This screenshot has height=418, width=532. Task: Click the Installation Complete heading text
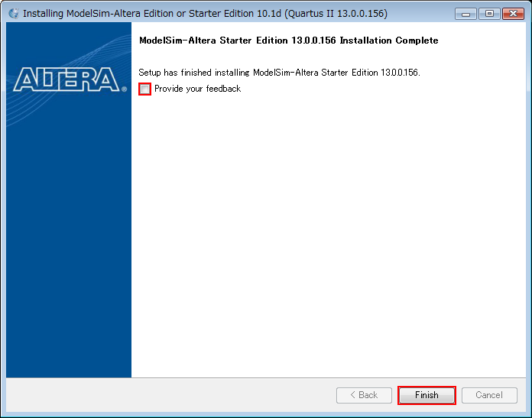[289, 41]
